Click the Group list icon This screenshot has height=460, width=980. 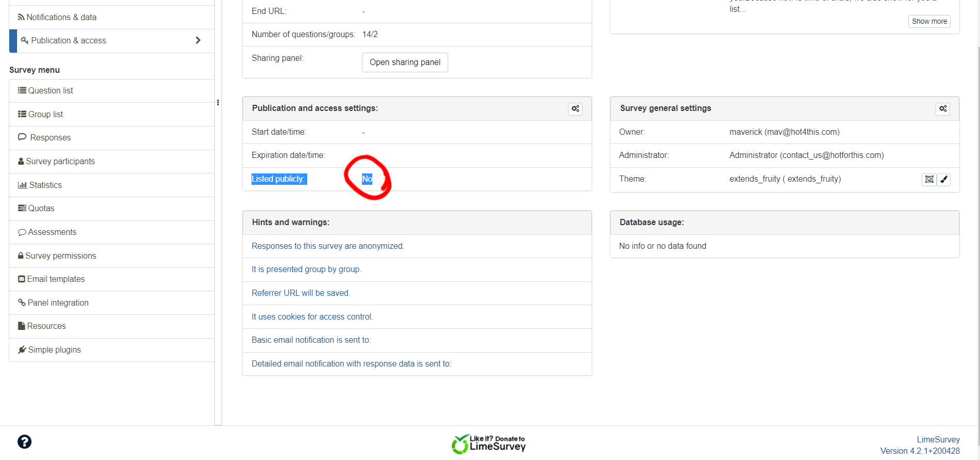[x=22, y=114]
